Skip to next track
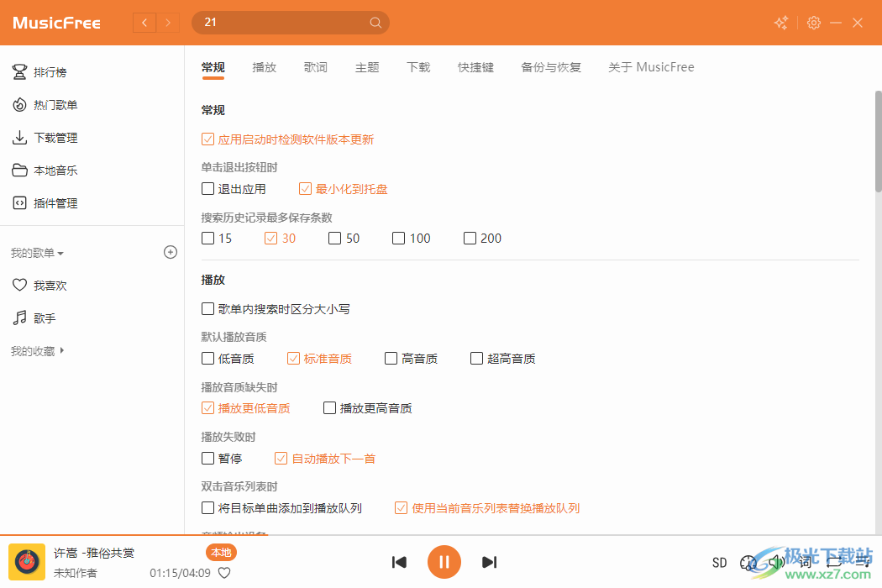Image resolution: width=882 pixels, height=588 pixels. pos(490,562)
